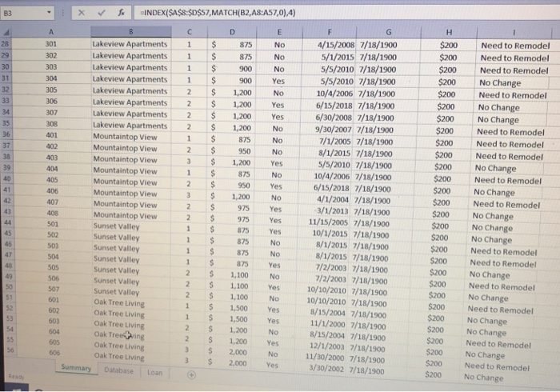The image size is (560, 392).
Task: Select column H header
Action: tap(449, 32)
